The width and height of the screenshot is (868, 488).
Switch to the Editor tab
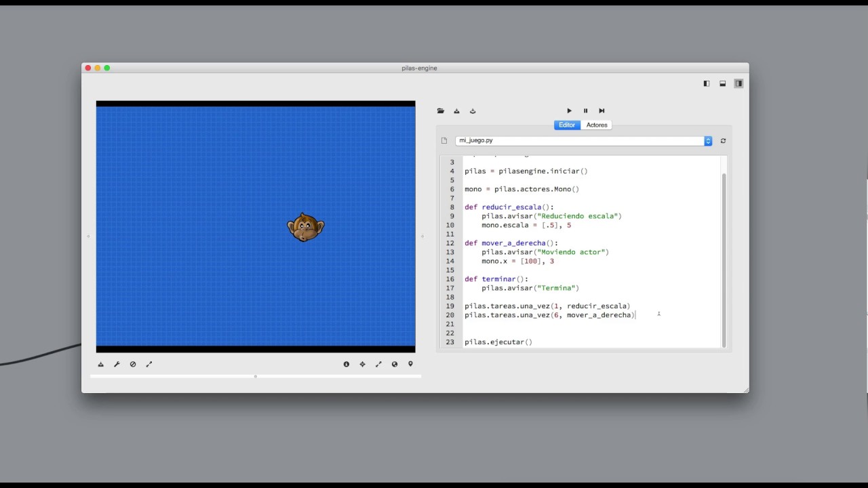567,125
